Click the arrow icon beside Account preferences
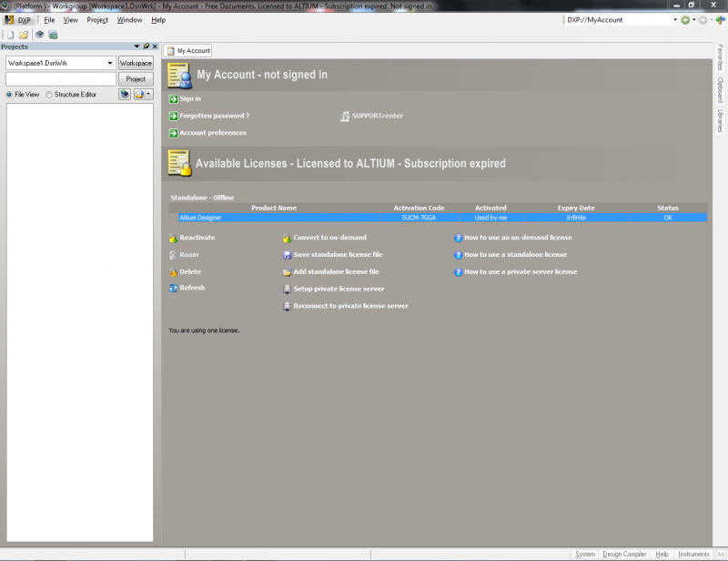 pos(174,133)
